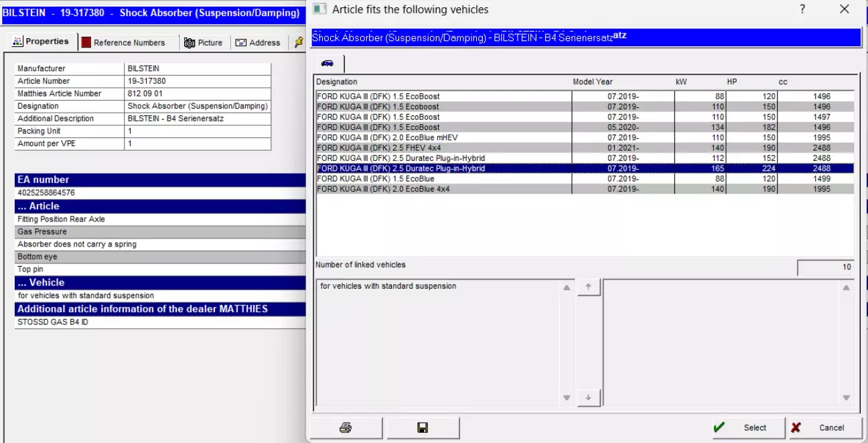Select the 1.5 EcoBoost 134 kW row

[x=585, y=127]
